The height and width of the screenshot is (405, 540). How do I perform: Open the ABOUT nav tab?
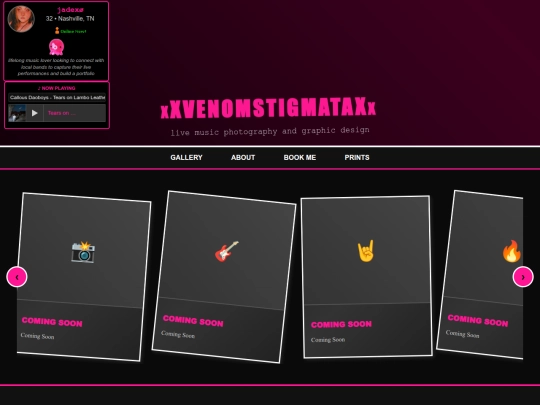click(243, 157)
